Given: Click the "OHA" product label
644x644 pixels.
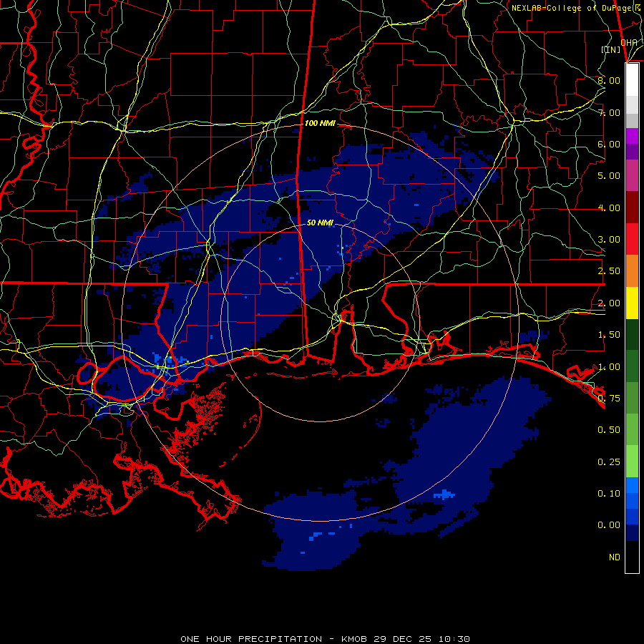Looking at the screenshot, I should point(629,42).
